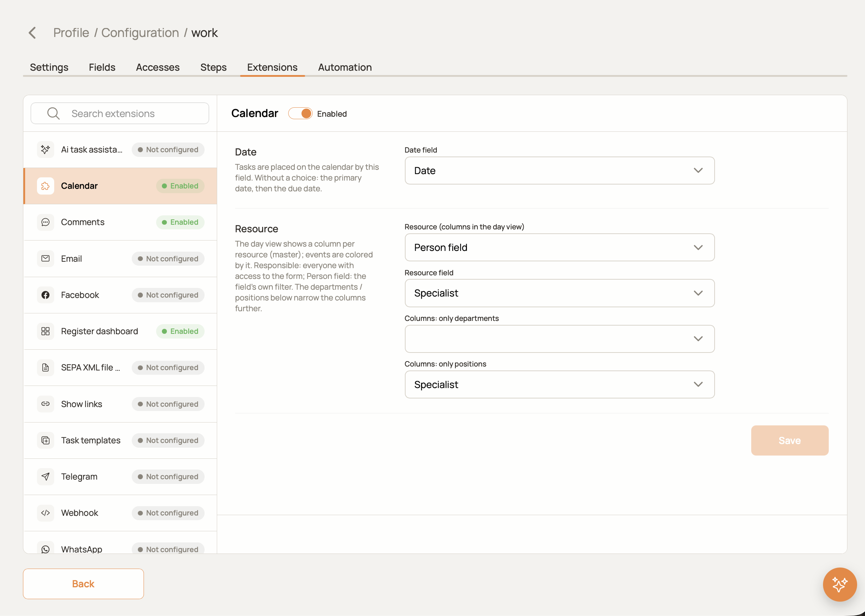Click the Back button at the bottom
Screen dimensions: 865x616
83,584
